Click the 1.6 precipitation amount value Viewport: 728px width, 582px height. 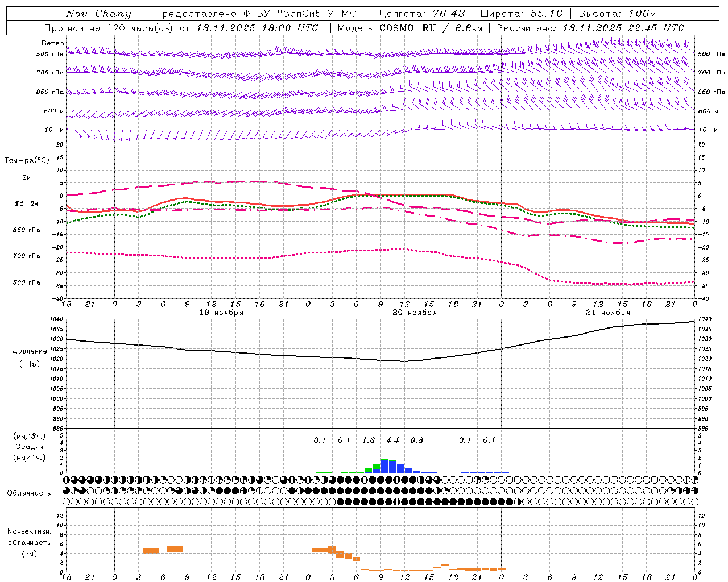click(369, 440)
